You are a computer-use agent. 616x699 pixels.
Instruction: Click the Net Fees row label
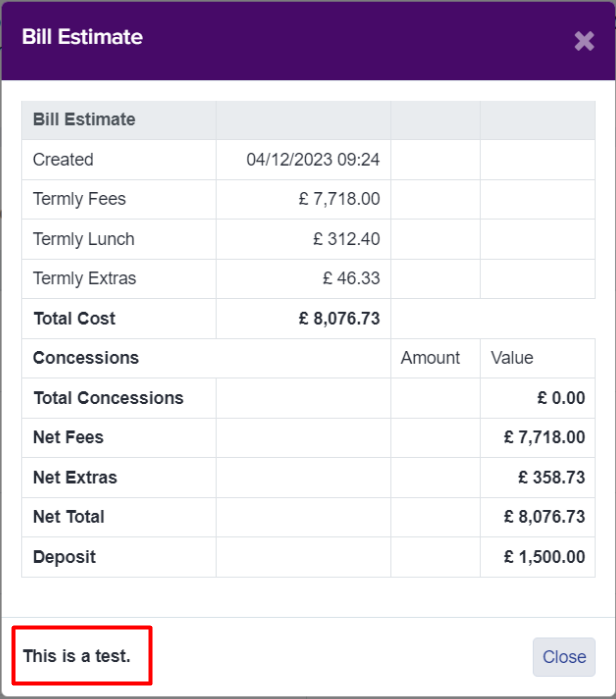tap(68, 437)
